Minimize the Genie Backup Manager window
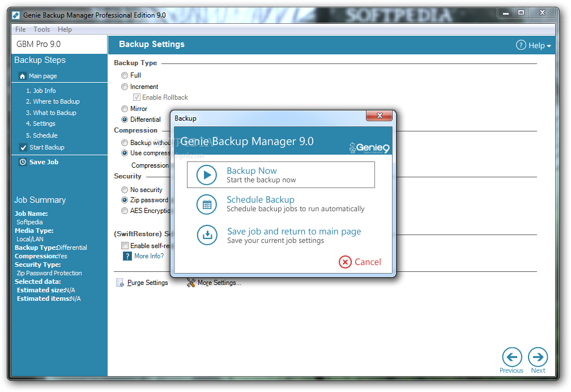 [x=506, y=13]
